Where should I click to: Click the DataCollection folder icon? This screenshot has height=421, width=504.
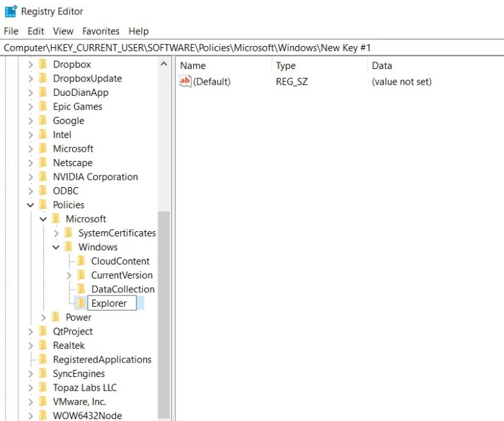[81, 289]
